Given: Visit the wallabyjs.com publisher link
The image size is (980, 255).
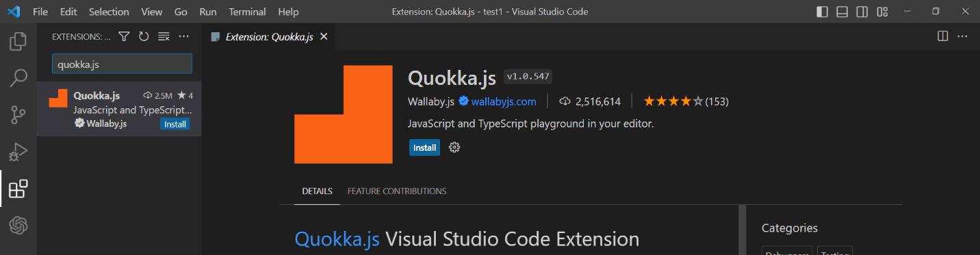Looking at the screenshot, I should (x=504, y=101).
